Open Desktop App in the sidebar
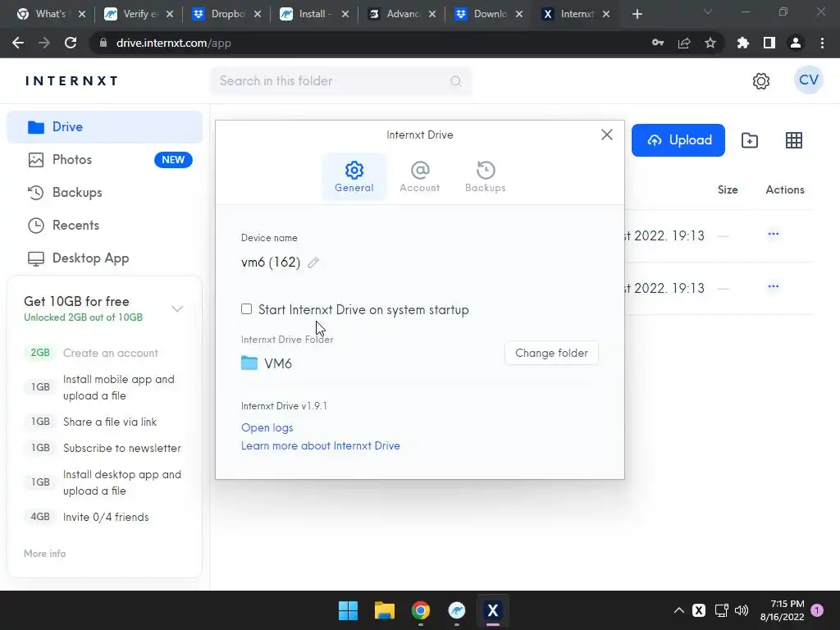The height and width of the screenshot is (630, 840). coord(104,258)
